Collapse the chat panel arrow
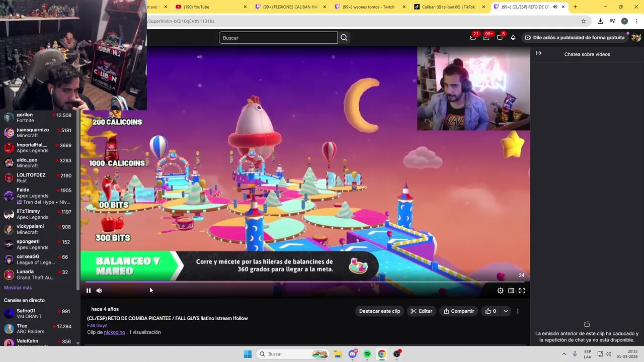644x362 pixels. pyautogui.click(x=539, y=53)
